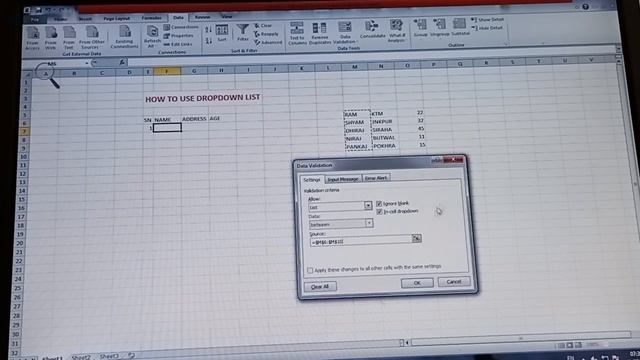Click the Existing Connections icon
Screen dimensions: 640x360
pos(124,38)
